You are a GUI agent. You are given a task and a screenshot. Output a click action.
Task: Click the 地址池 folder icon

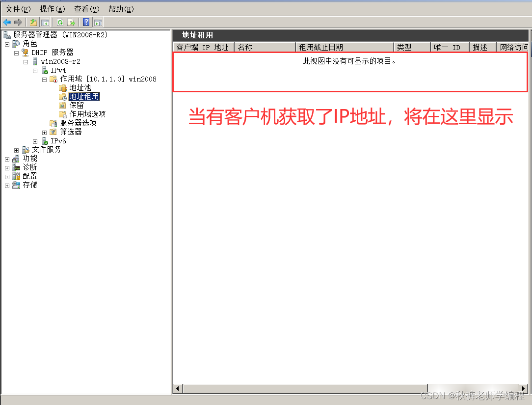click(x=63, y=88)
